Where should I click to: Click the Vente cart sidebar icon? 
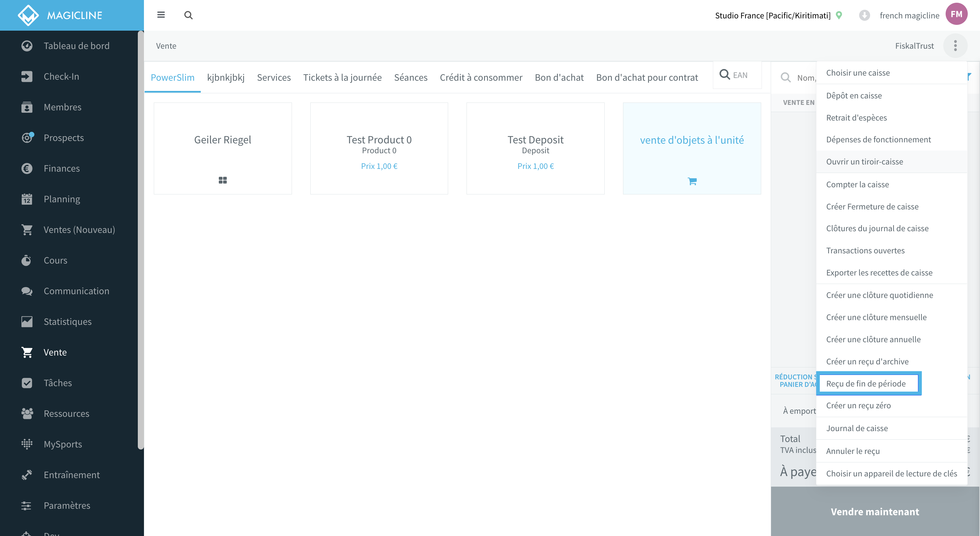pos(27,352)
